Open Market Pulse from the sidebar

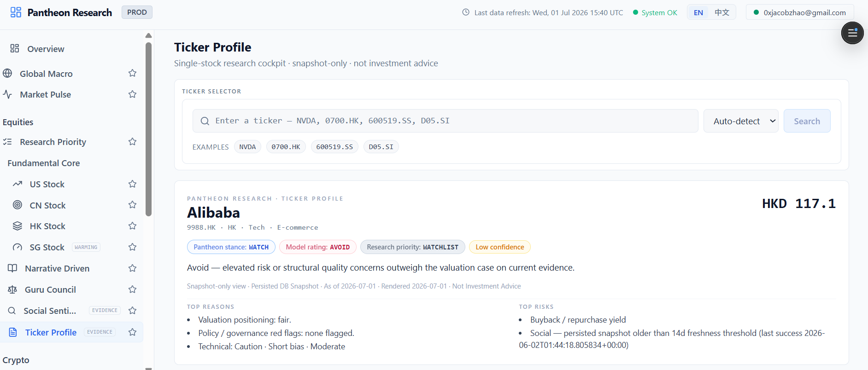tap(46, 94)
